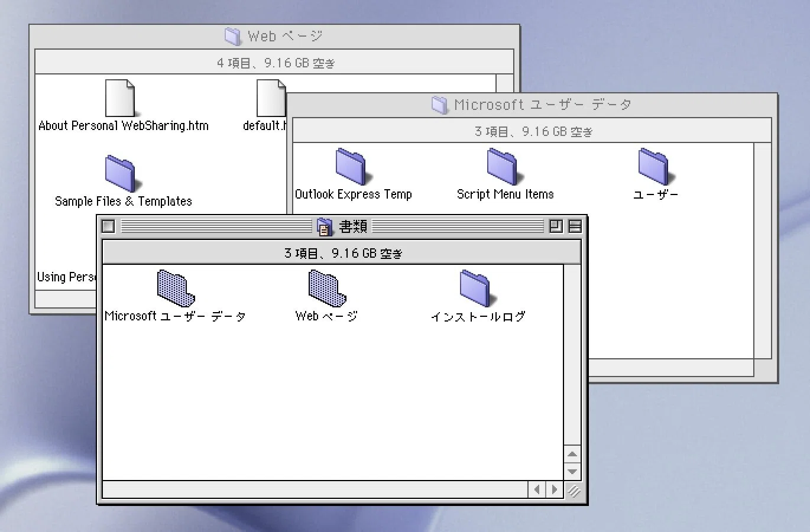Select the Web ページ folder icon in 書類 window
810x532 pixels.
(x=326, y=288)
